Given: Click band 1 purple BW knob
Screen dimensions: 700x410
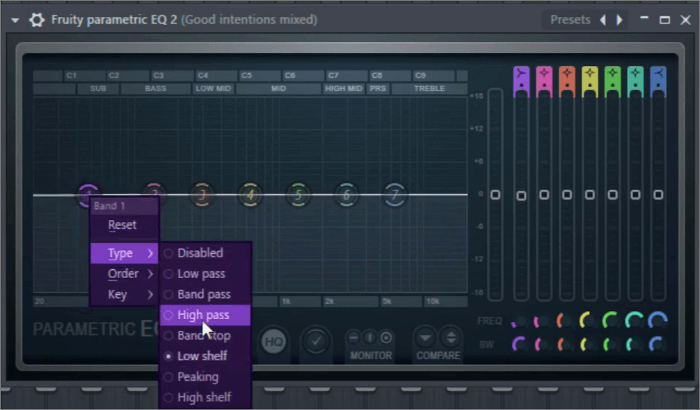Looking at the screenshot, I should coord(519,344).
